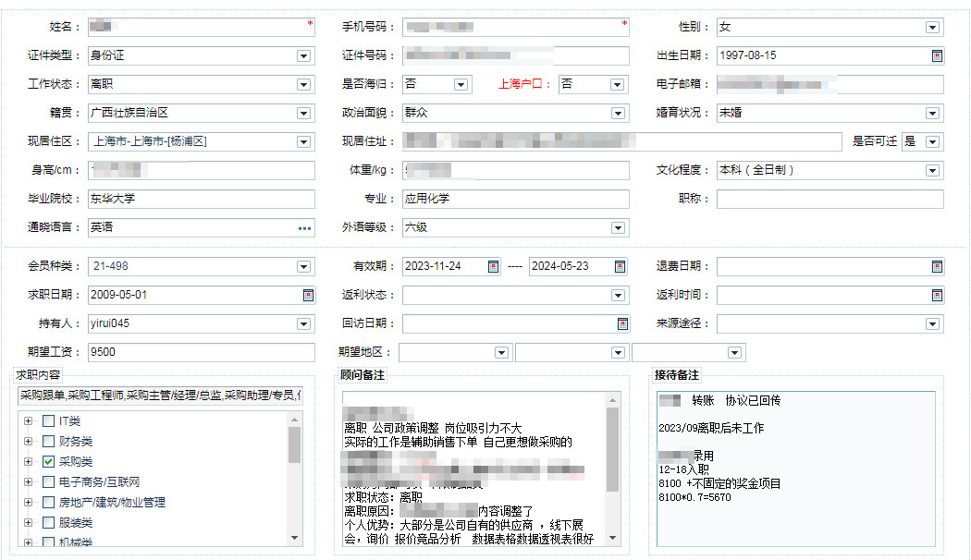Click inside the 接待备注 text area
The width and height of the screenshot is (971, 560).
point(796,469)
